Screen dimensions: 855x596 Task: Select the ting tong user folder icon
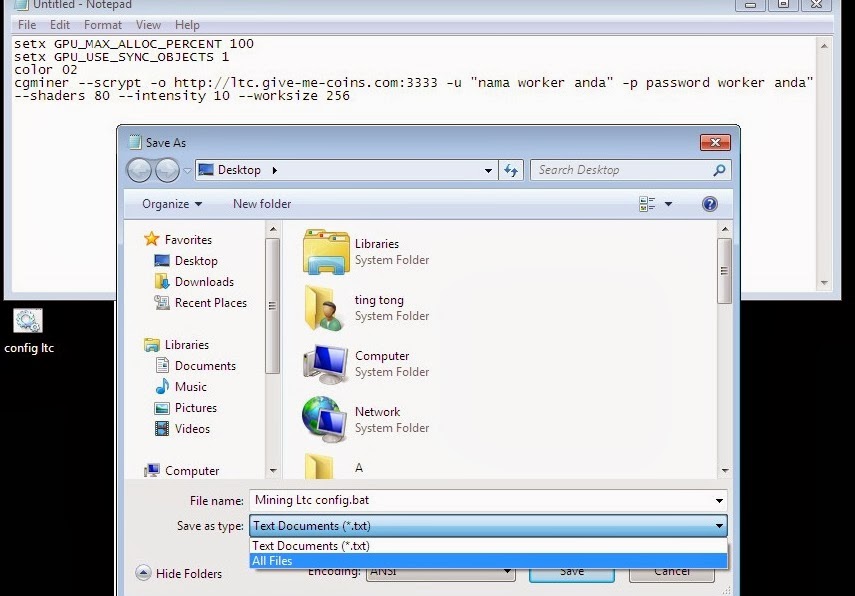click(x=324, y=308)
